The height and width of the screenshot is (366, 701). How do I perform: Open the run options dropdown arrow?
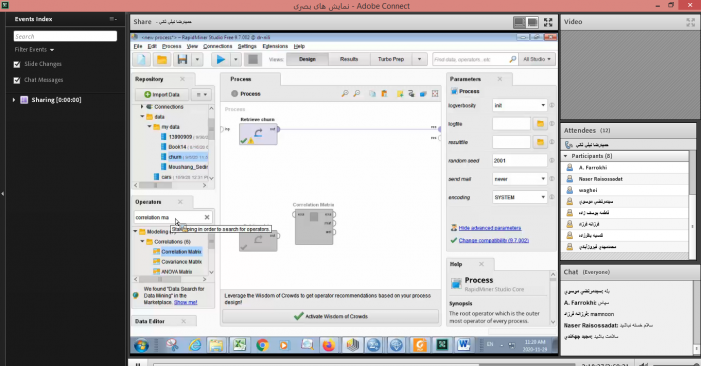[x=236, y=59]
